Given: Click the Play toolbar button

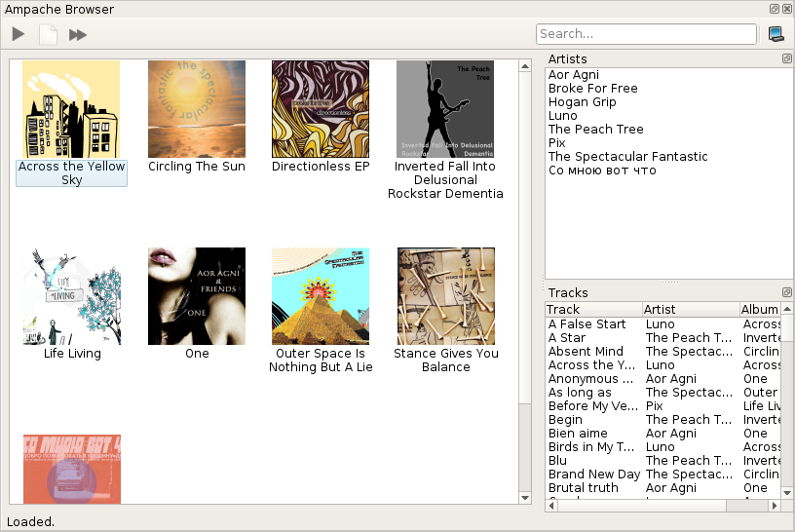Looking at the screenshot, I should click(19, 34).
